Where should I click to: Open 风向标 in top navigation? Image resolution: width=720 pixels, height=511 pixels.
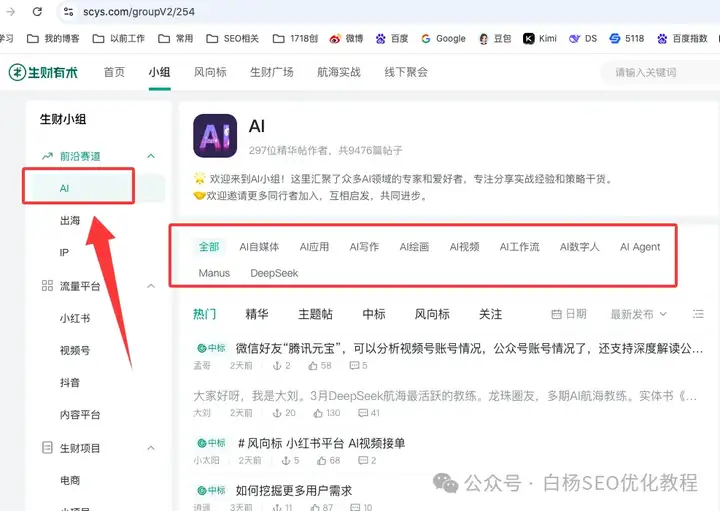pyautogui.click(x=210, y=72)
